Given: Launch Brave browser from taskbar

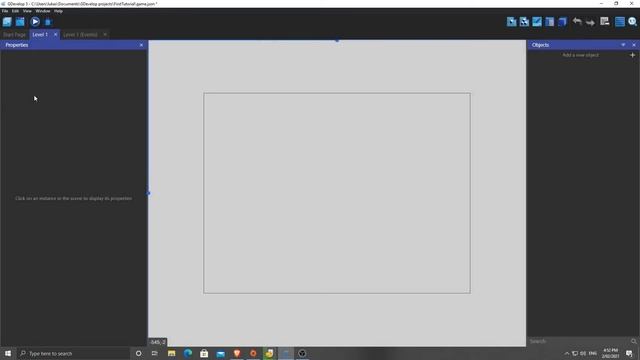Looking at the screenshot, I should click(x=237, y=353).
